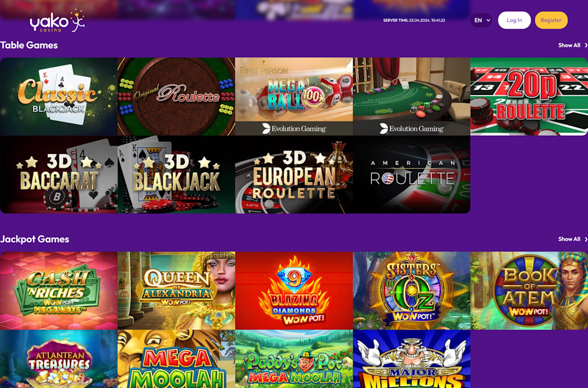Select Sisters of Oz WowPot
The image size is (588, 388).
(x=411, y=290)
